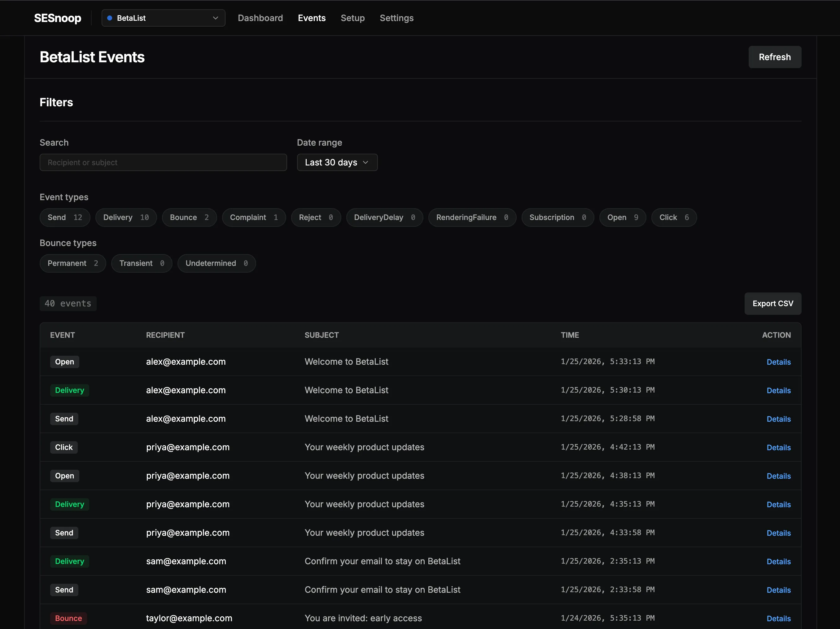
Task: Expand the DeliveryDelay filter chip
Action: click(x=384, y=217)
